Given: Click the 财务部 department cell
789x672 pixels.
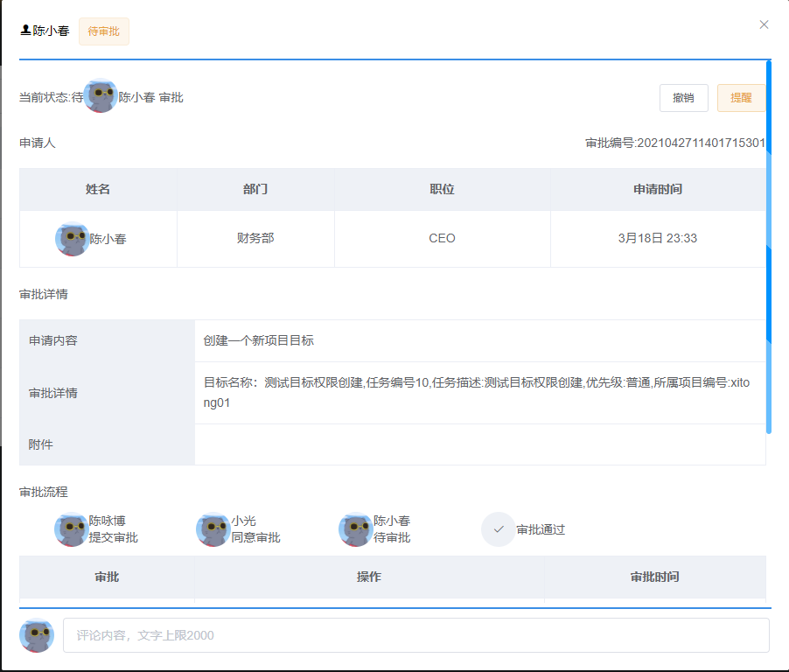Looking at the screenshot, I should coord(255,238).
